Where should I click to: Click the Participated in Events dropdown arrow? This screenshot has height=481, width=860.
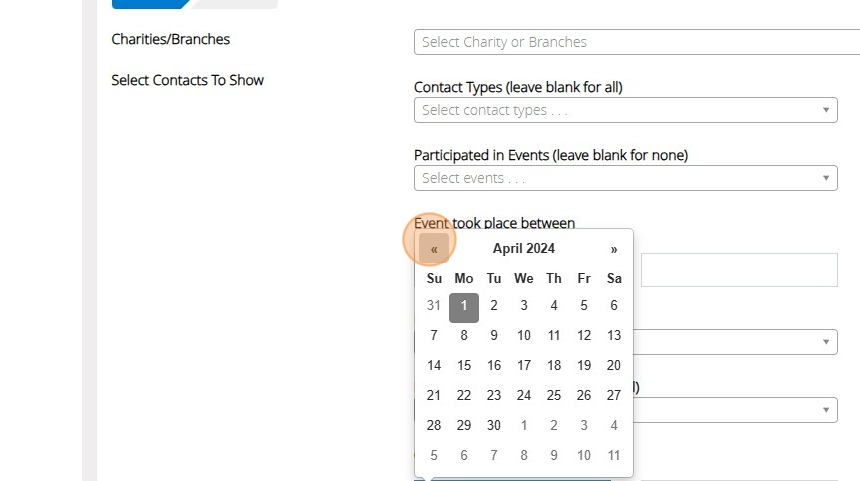click(x=826, y=178)
